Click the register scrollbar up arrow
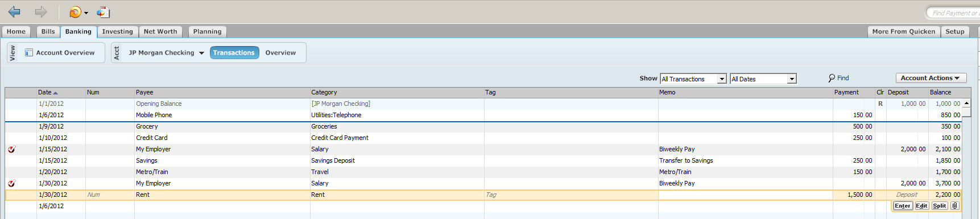The width and height of the screenshot is (980, 219). point(966,103)
